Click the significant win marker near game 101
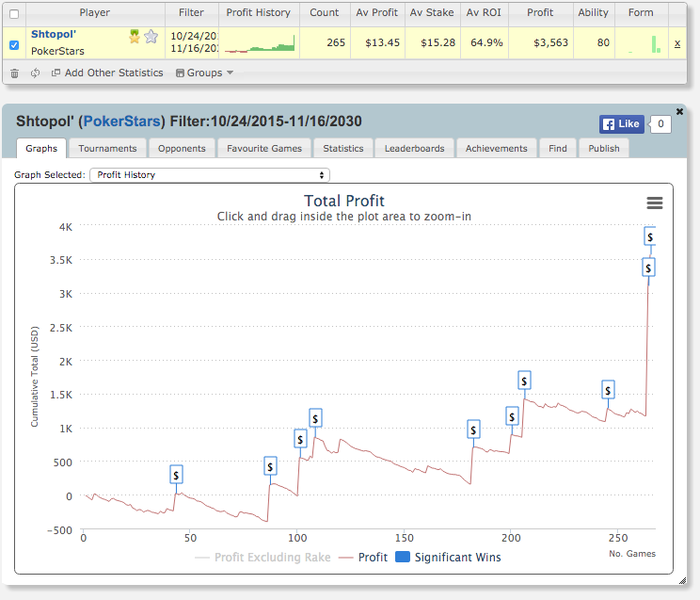 point(300,439)
